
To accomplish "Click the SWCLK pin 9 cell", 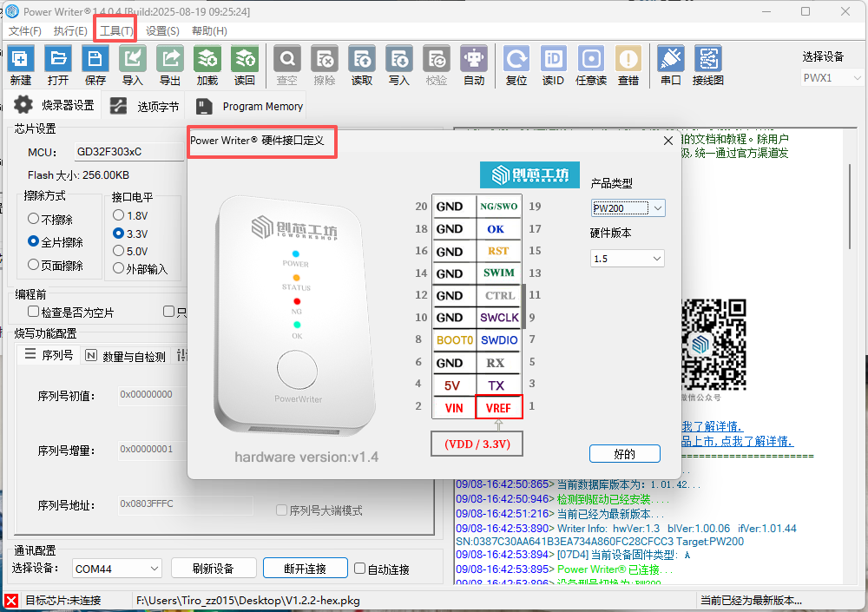I will [499, 318].
